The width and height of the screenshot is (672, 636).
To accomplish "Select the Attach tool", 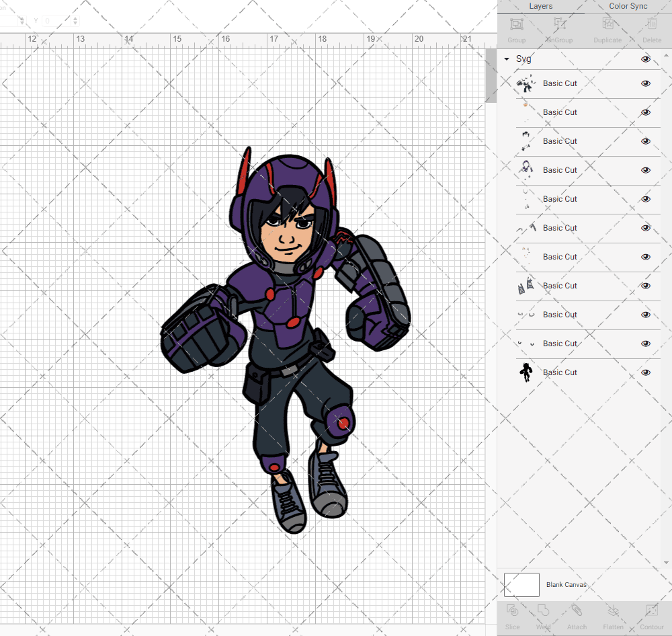I will click(577, 610).
